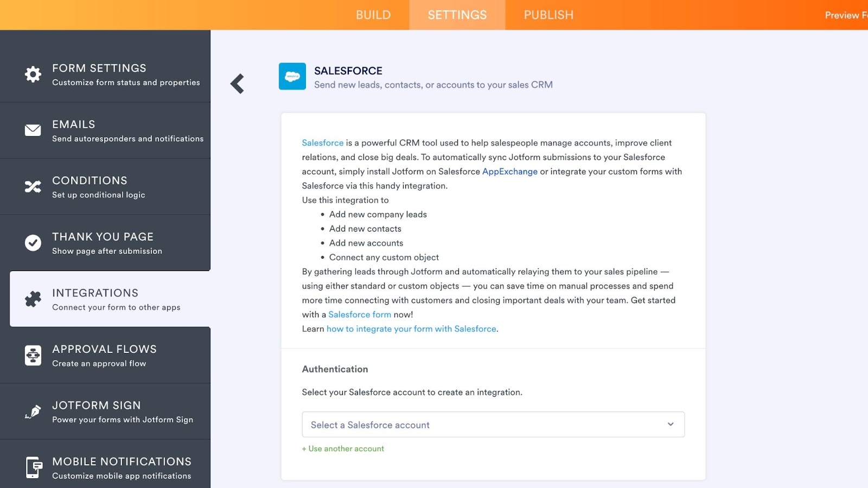868x488 pixels.
Task: Click the Emails envelope icon
Action: point(33,130)
